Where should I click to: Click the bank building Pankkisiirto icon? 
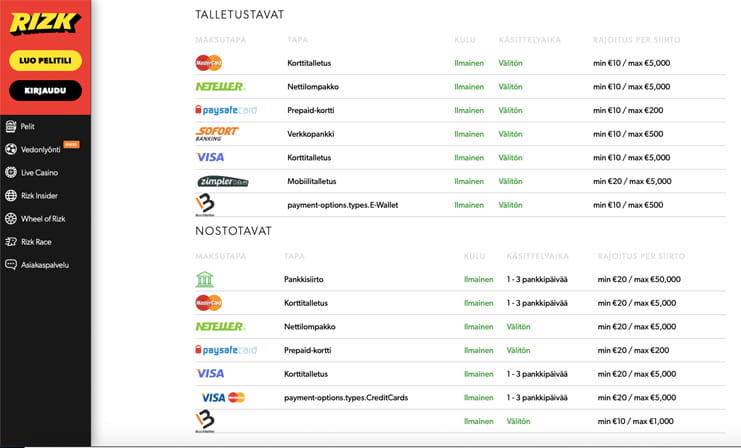tap(205, 279)
